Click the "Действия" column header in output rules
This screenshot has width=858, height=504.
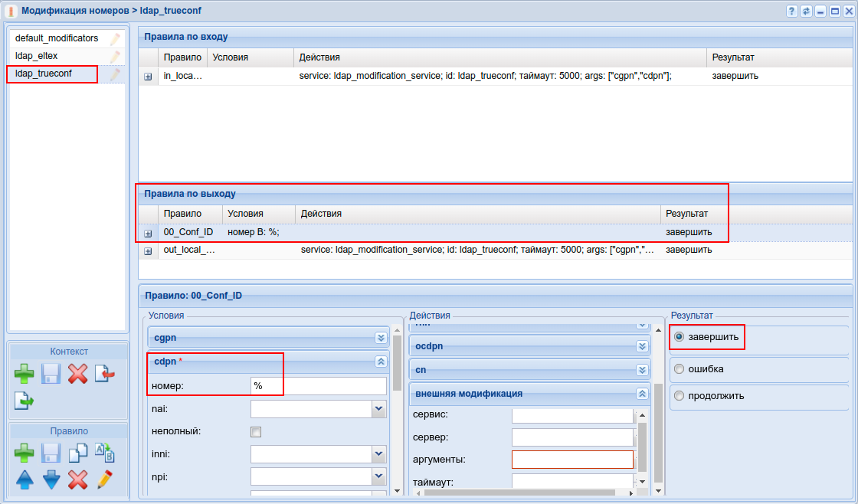pyautogui.click(x=322, y=214)
